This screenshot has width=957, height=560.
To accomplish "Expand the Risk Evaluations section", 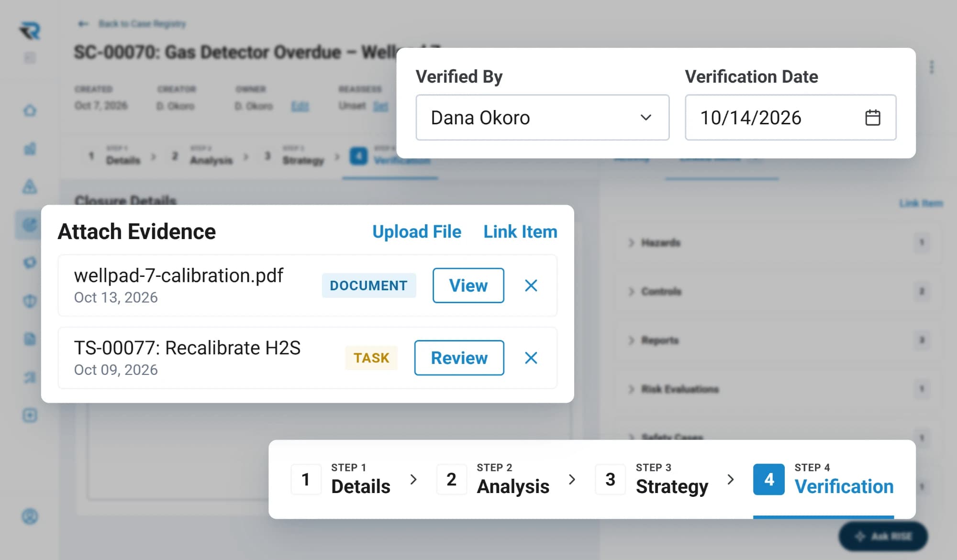I will tap(778, 389).
